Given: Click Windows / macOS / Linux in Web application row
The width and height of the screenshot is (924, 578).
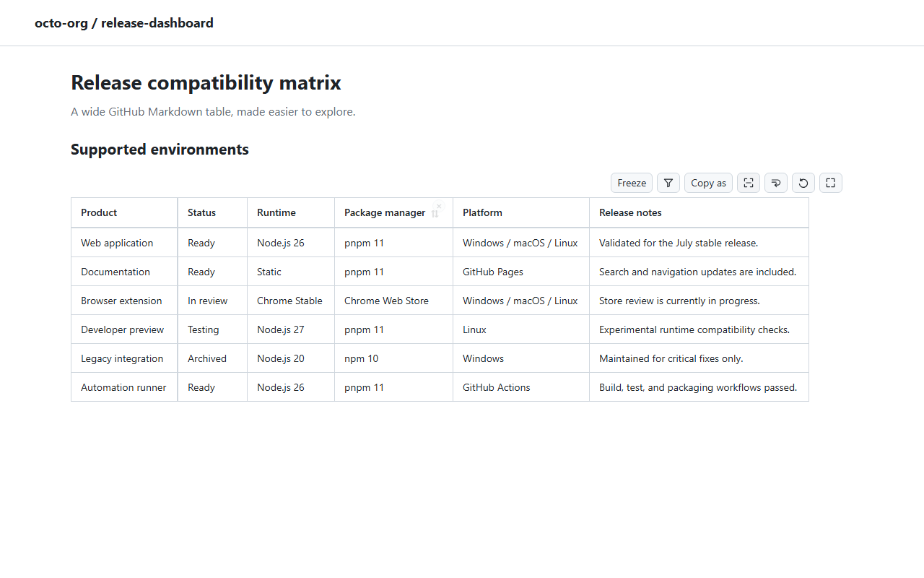Looking at the screenshot, I should pyautogui.click(x=521, y=243).
